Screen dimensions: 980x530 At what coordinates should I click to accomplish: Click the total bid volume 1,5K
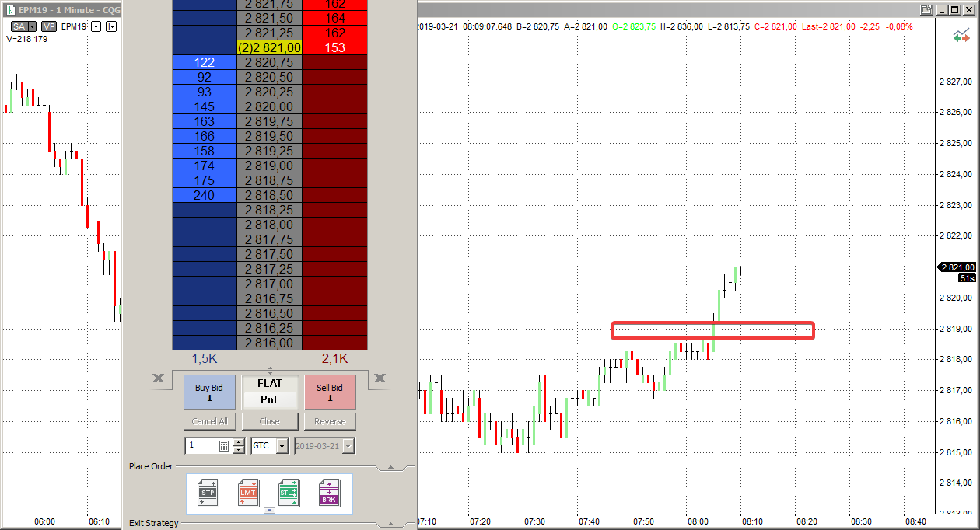coord(205,358)
